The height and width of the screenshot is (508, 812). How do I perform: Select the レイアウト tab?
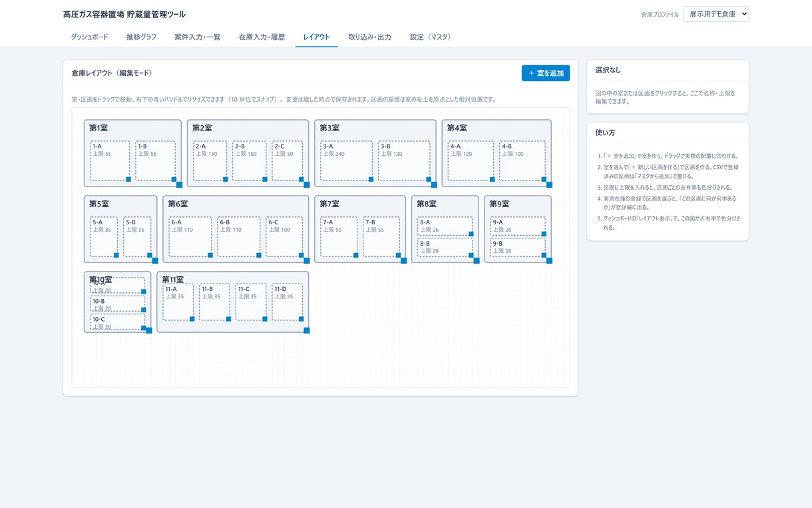pyautogui.click(x=317, y=37)
